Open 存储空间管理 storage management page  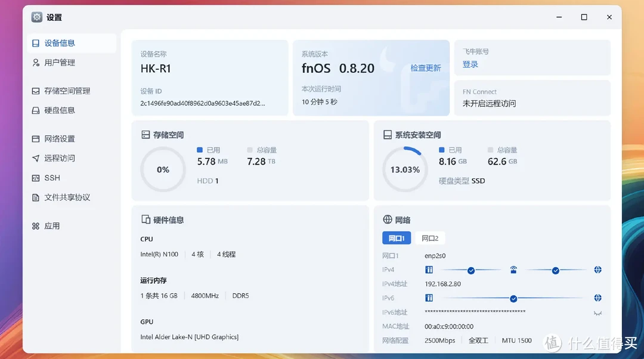coord(67,91)
